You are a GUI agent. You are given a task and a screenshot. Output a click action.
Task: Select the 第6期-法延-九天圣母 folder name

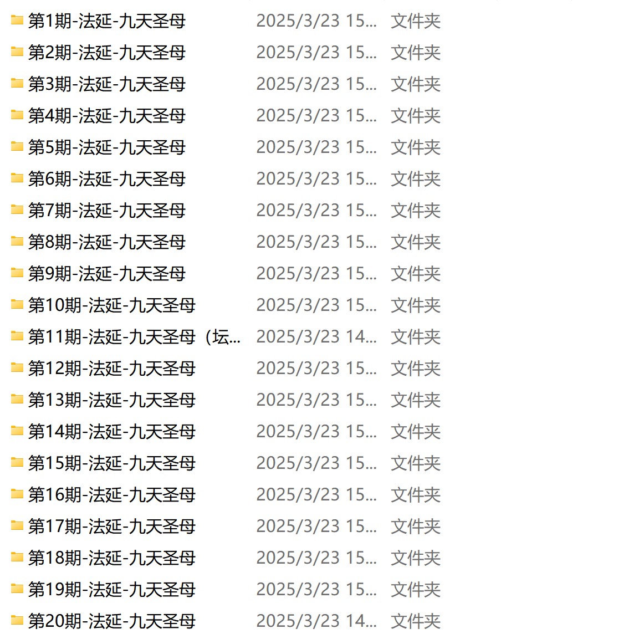click(107, 179)
